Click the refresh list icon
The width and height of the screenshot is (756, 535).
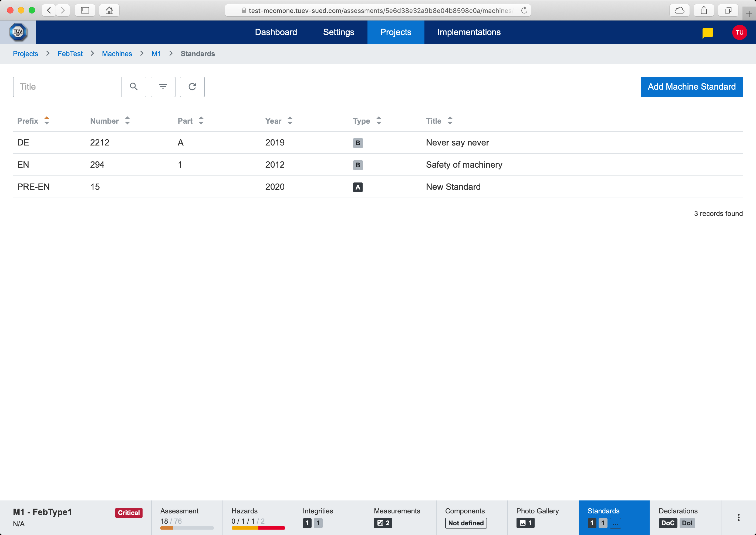(192, 87)
